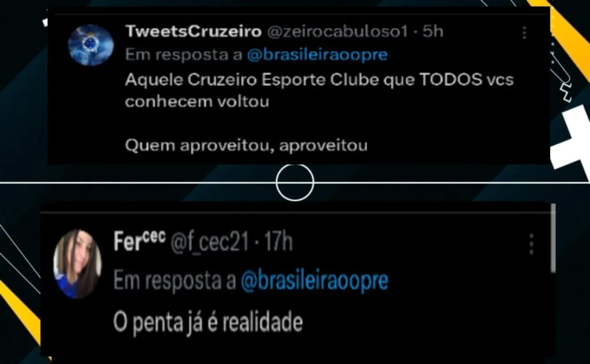Click the center circle graphic
Screen dimensions: 590x364
click(294, 183)
